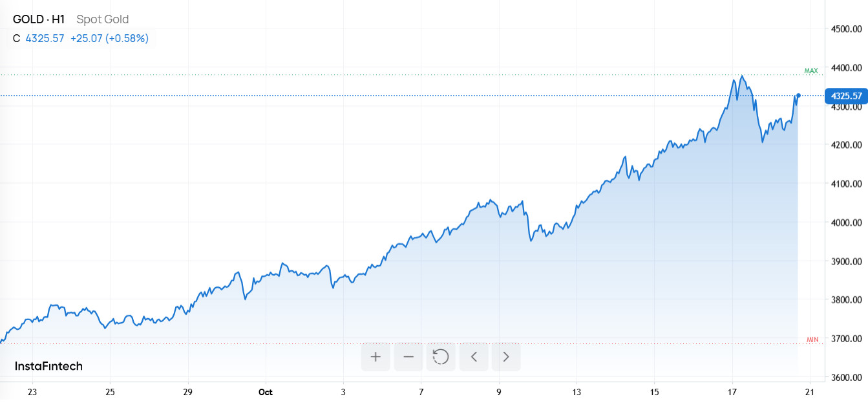Select the blue 4325.57 price tag on axis

845,96
